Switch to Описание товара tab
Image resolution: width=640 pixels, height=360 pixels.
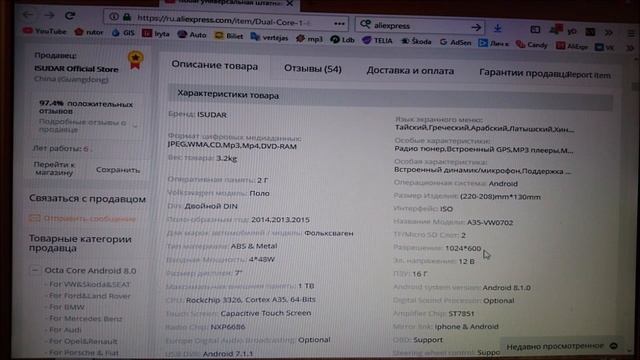coord(214,65)
